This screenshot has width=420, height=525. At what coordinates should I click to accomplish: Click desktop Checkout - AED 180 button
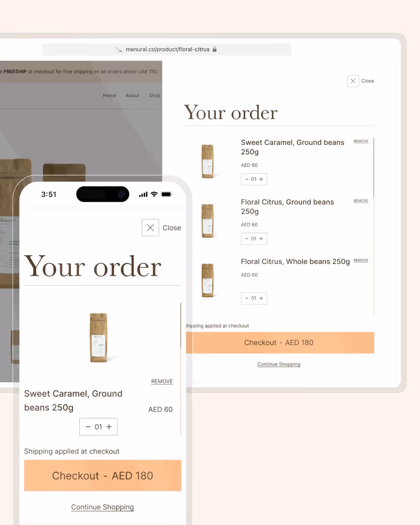280,343
